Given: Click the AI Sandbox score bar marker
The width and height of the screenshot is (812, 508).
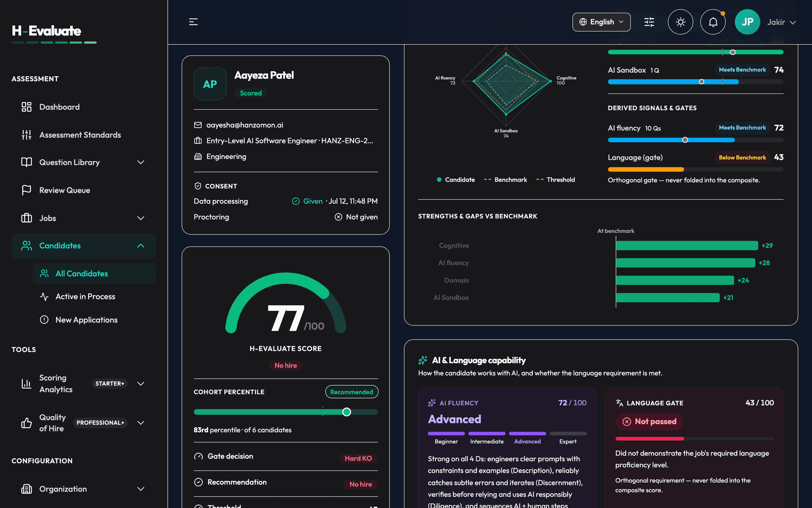Looking at the screenshot, I should [702, 82].
